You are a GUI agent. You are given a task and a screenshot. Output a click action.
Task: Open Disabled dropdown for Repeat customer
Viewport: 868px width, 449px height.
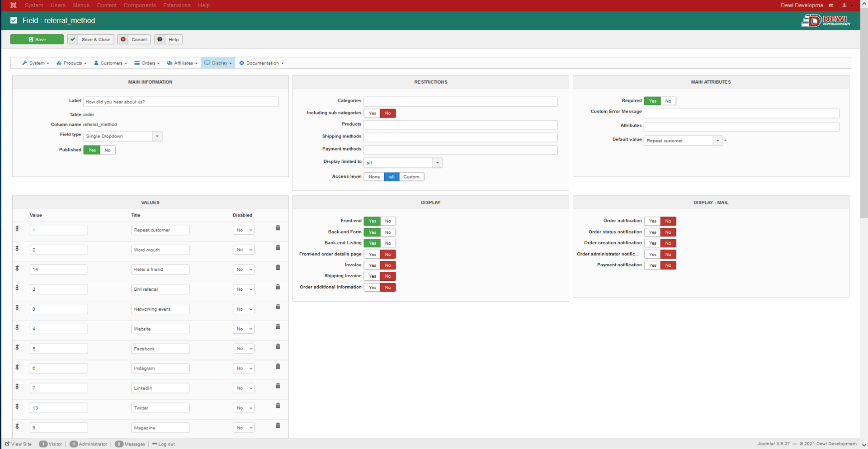click(244, 230)
